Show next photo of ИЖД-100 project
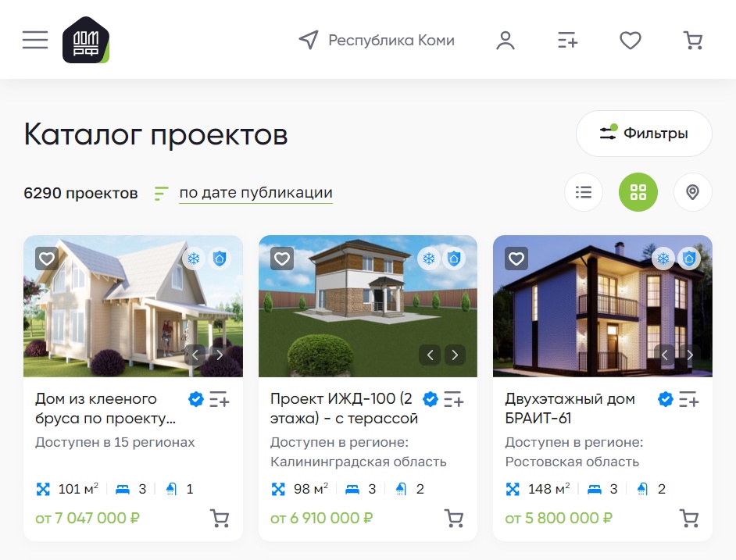Image resolution: width=736 pixels, height=560 pixels. point(455,355)
